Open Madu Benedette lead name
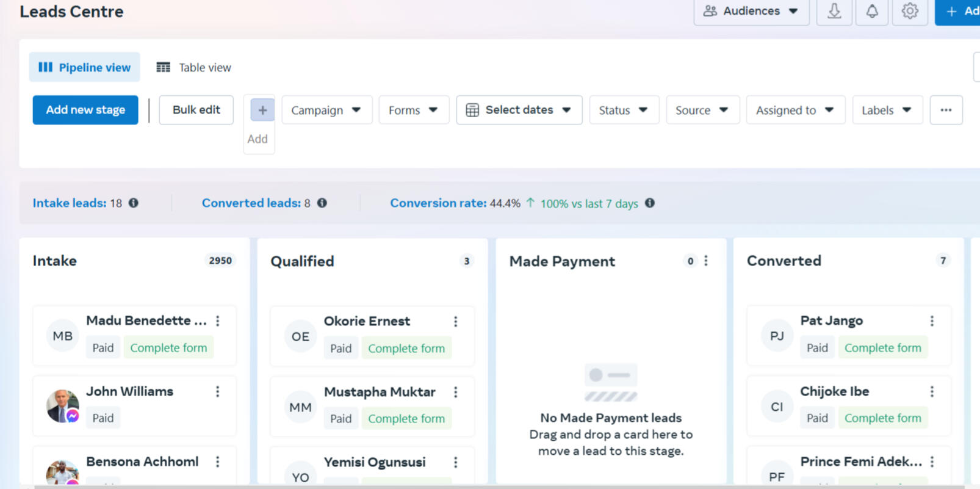The height and width of the screenshot is (489, 980). click(146, 321)
